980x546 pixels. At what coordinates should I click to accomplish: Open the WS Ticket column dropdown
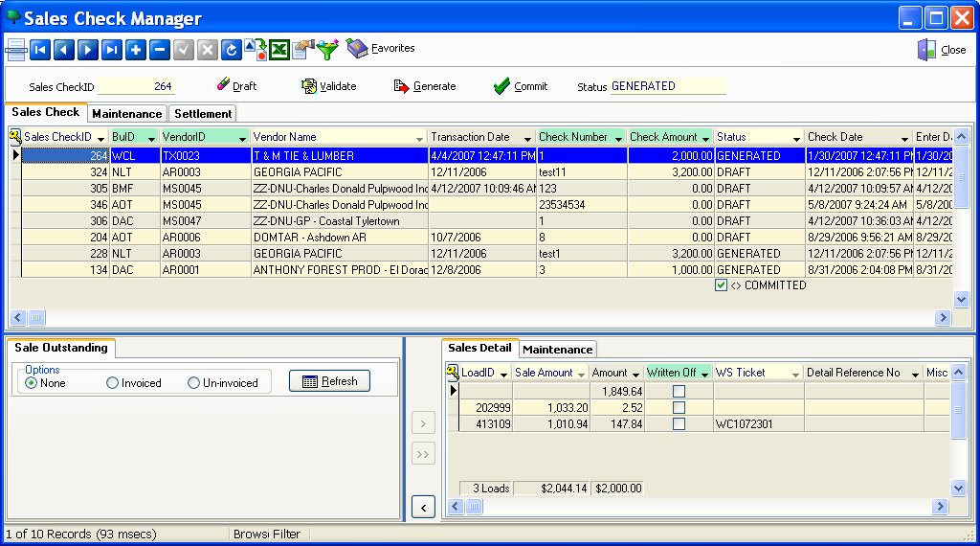coord(794,374)
